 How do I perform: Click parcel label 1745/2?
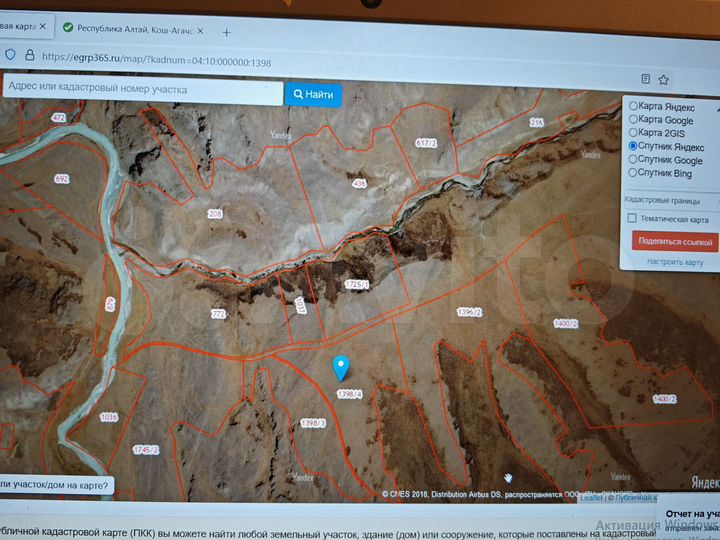[x=146, y=450]
